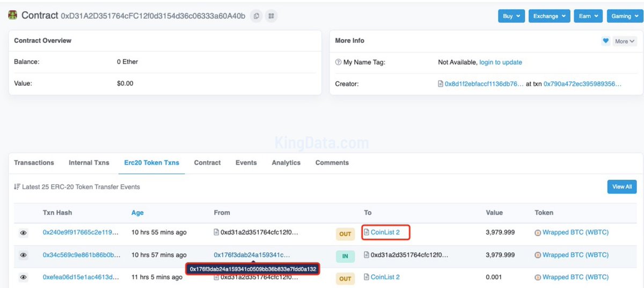The image size is (644, 288).
Task: Open the Events tab
Action: pos(246,163)
